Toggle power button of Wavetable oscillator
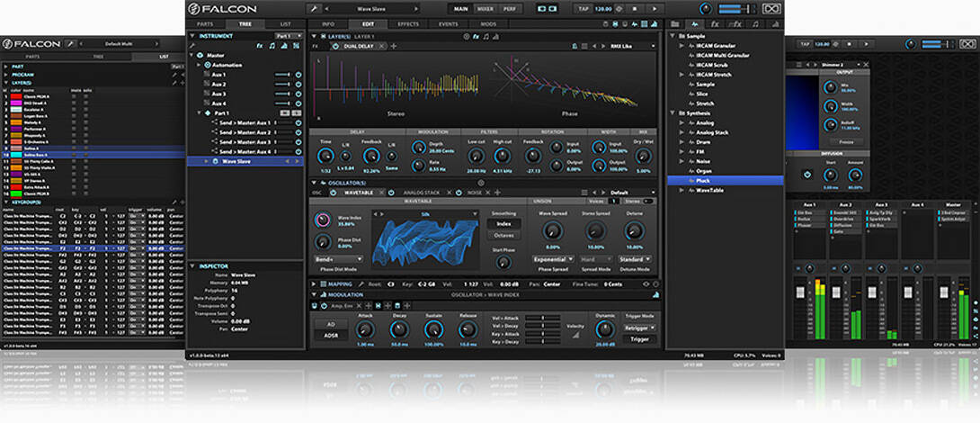Viewport: 980px width, 423px height. coord(334,192)
